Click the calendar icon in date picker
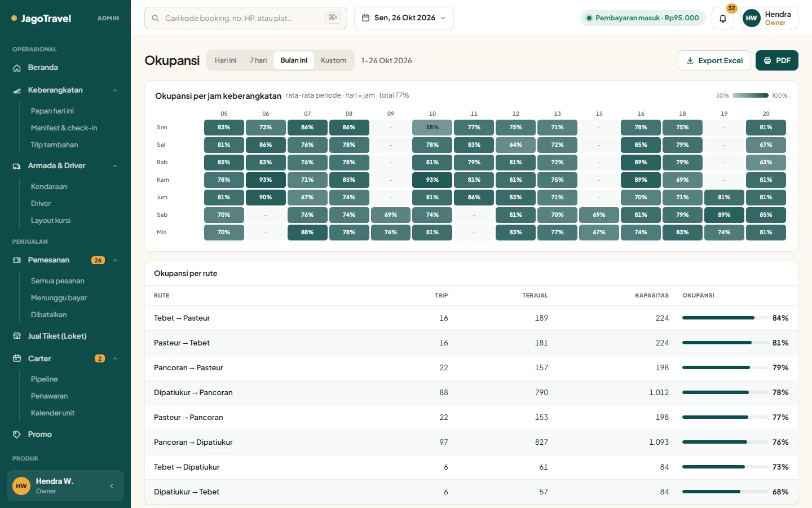Image resolution: width=812 pixels, height=508 pixels. pyautogui.click(x=365, y=18)
